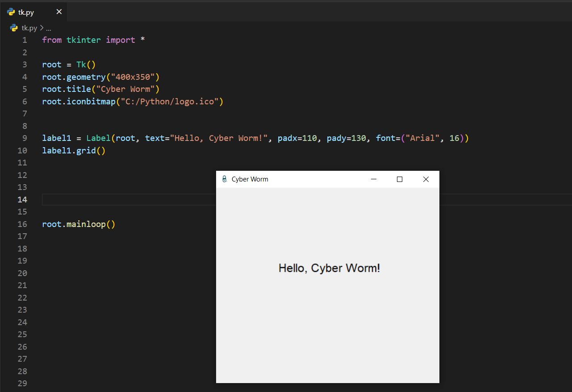Minimize the Cyber Worm window
The height and width of the screenshot is (392, 572).
coord(374,179)
